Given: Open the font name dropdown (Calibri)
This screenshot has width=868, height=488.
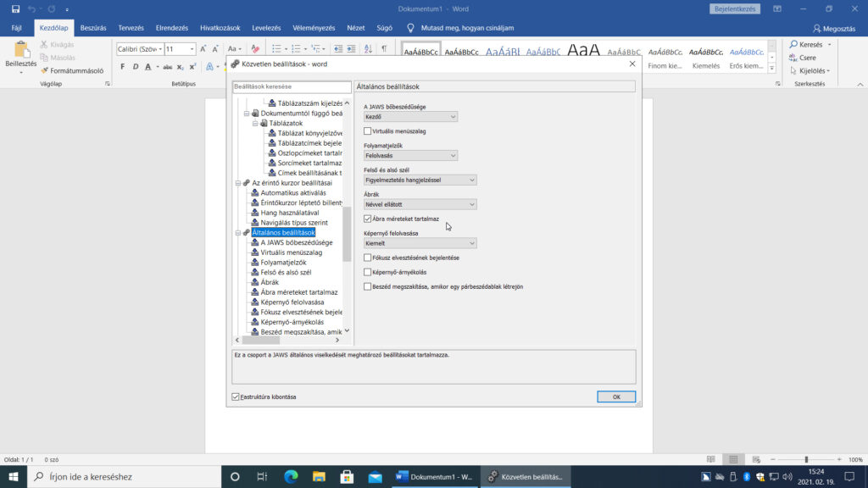Looking at the screenshot, I should (x=160, y=49).
